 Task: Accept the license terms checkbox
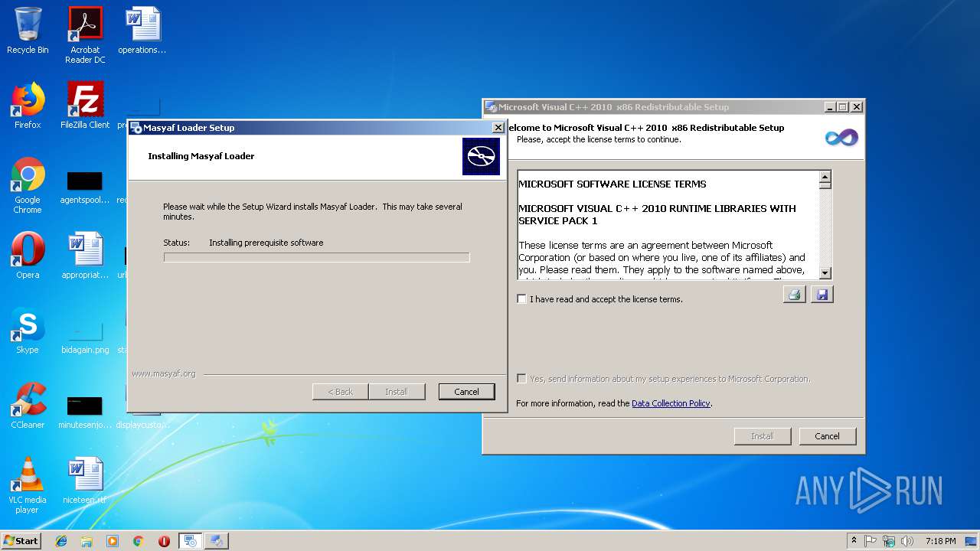click(x=522, y=299)
